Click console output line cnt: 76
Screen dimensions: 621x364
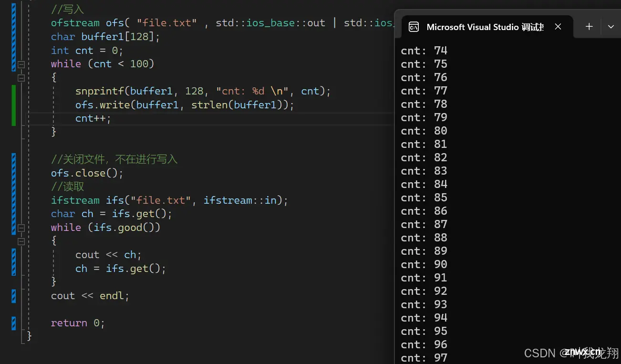pos(424,77)
